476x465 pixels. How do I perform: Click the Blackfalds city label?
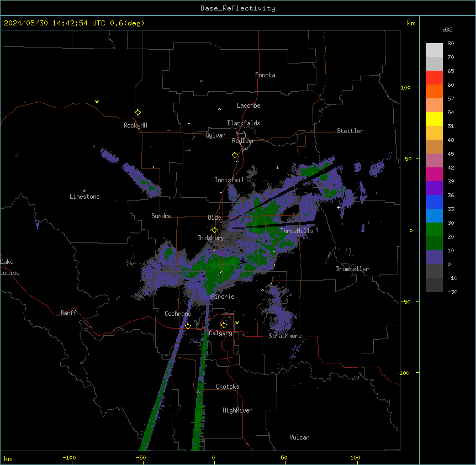point(244,123)
